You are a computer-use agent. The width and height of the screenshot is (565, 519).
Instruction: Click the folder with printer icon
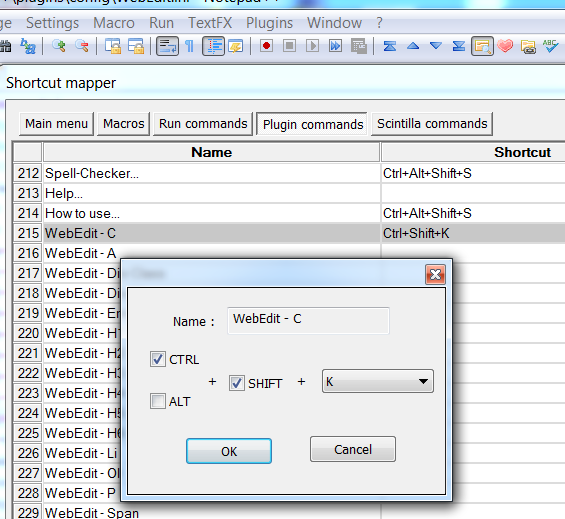pyautogui.click(x=528, y=46)
